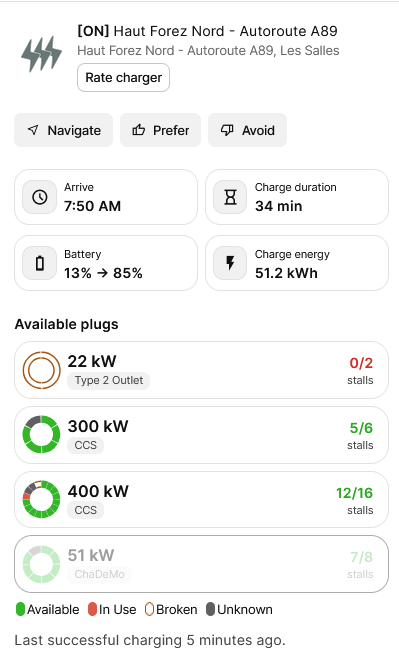Click the faded 51 kW ChaDeMo donut icon

[x=41, y=564]
